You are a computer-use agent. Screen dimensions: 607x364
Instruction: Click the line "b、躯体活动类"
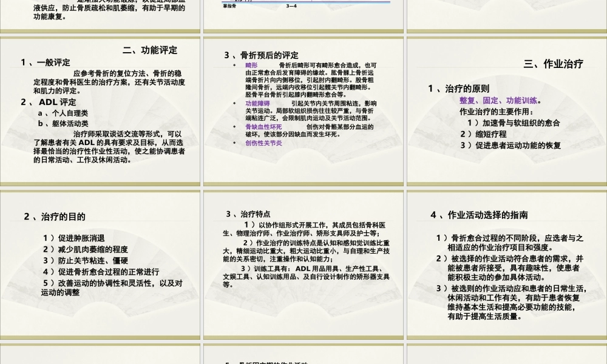point(63,123)
